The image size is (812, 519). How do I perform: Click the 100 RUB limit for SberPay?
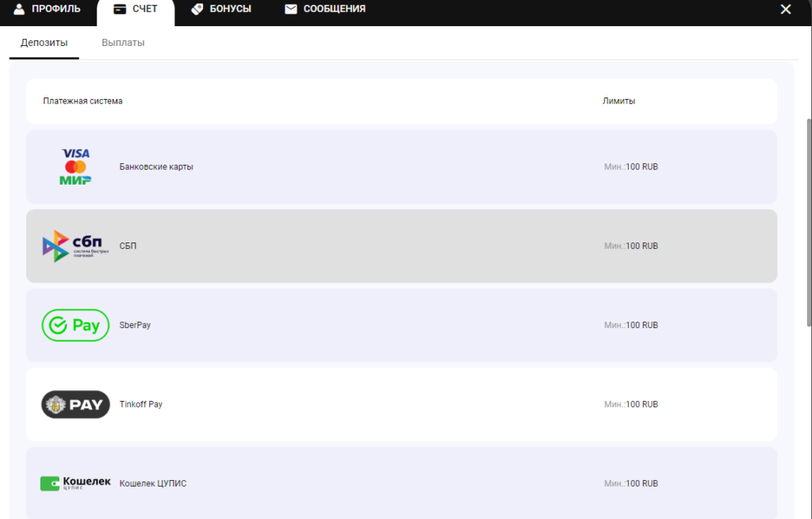click(x=642, y=325)
